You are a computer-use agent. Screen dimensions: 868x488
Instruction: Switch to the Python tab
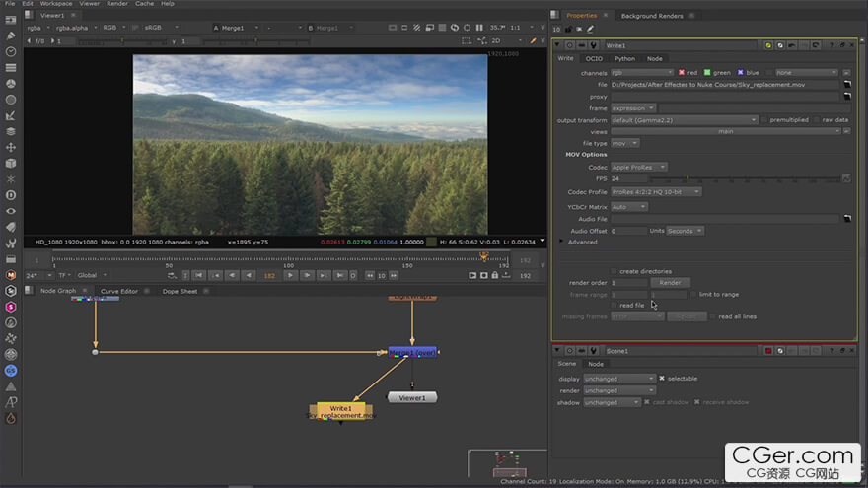pos(624,58)
